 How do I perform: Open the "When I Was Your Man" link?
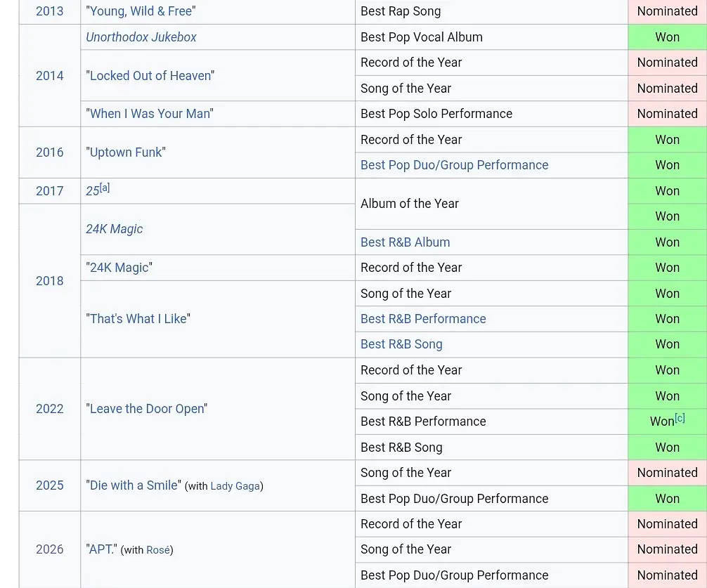(x=150, y=114)
